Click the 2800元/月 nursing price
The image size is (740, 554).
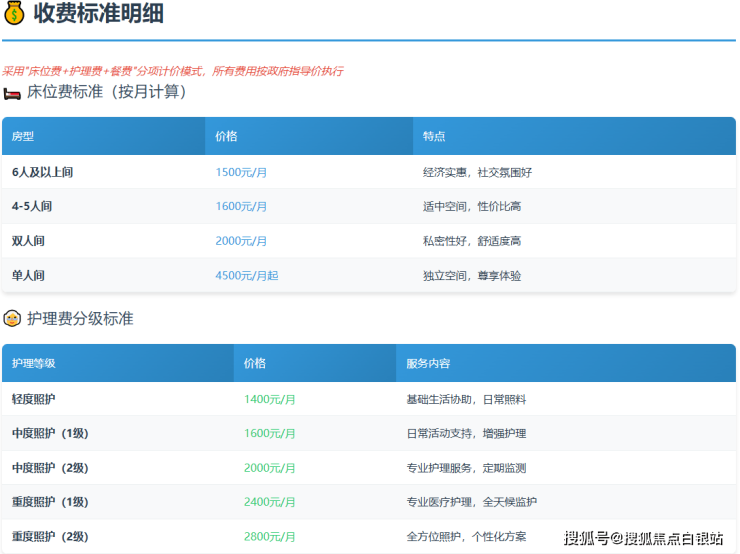click(269, 536)
